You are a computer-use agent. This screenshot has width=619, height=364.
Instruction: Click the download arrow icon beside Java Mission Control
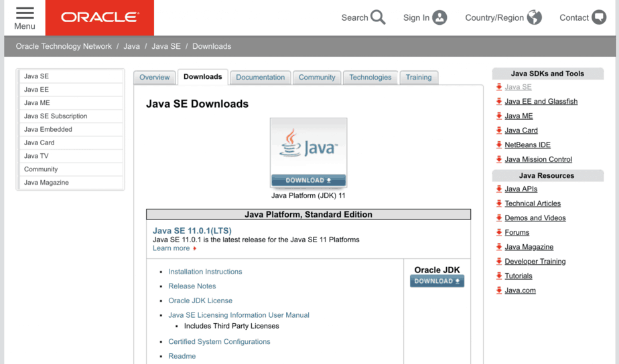(x=499, y=159)
